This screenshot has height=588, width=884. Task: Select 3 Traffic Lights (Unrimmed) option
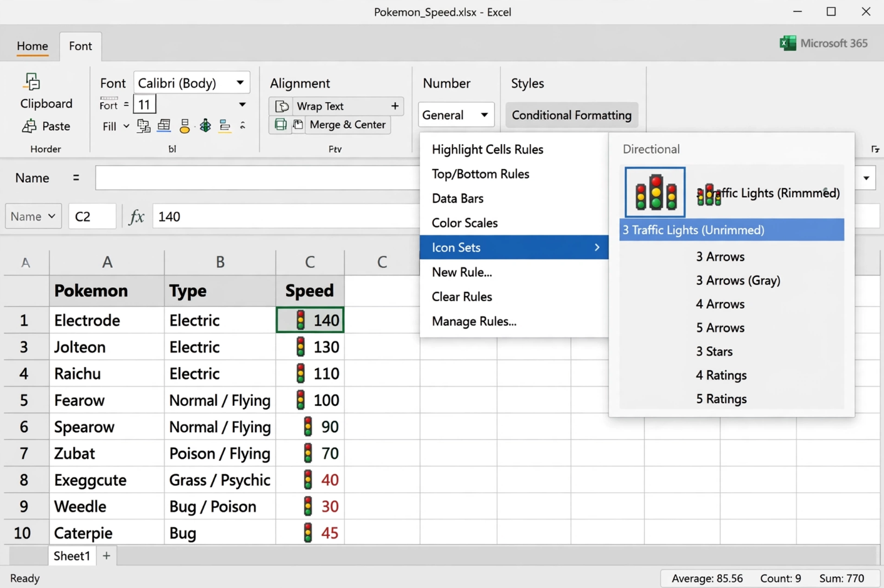tap(732, 230)
